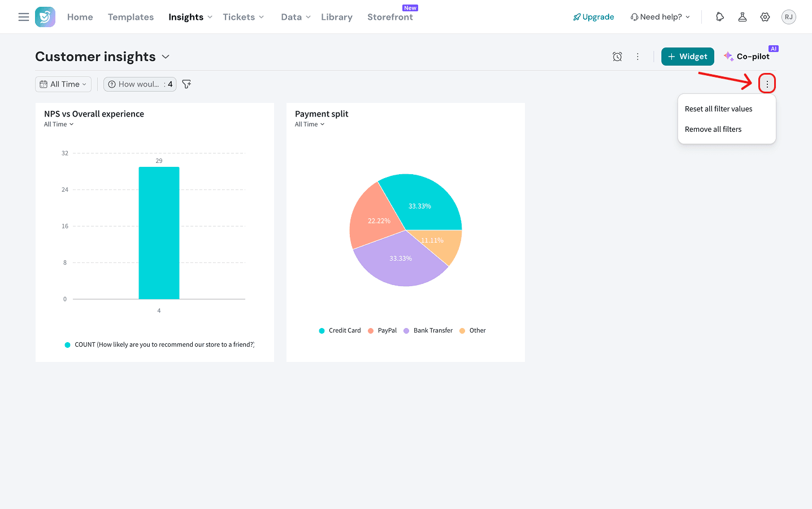Open the Storefront tab
The height and width of the screenshot is (509, 812).
(x=390, y=17)
